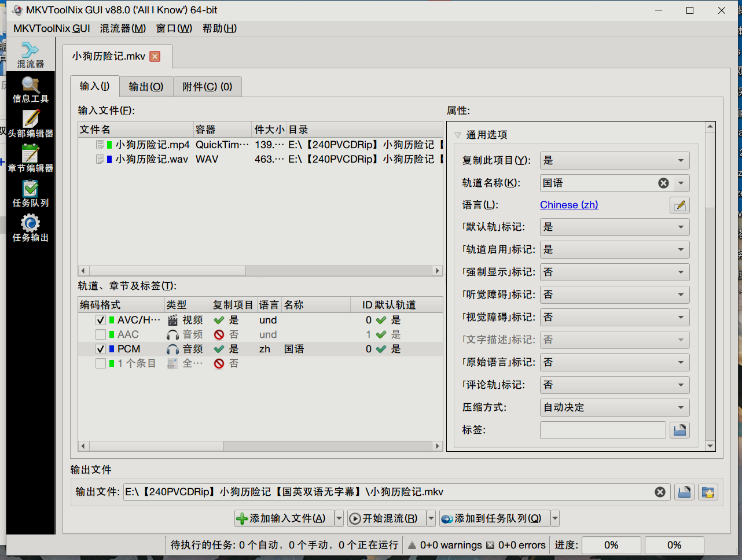Click the Chinese (zh) language link

[569, 205]
